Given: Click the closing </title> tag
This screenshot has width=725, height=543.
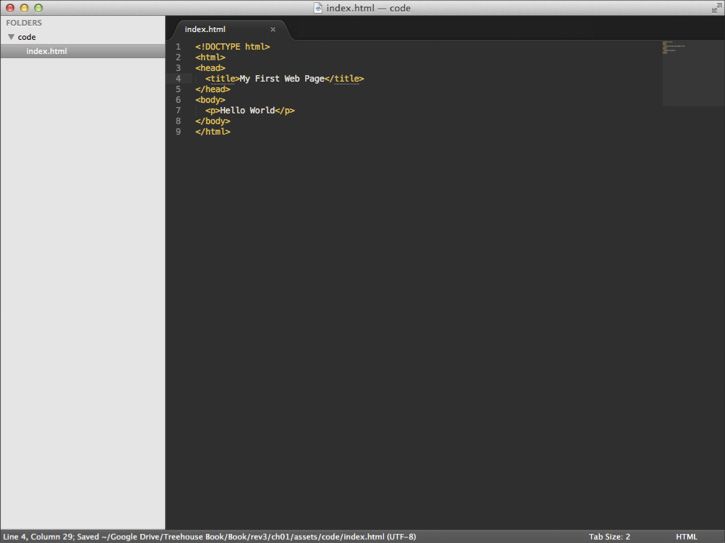Looking at the screenshot, I should click(344, 79).
